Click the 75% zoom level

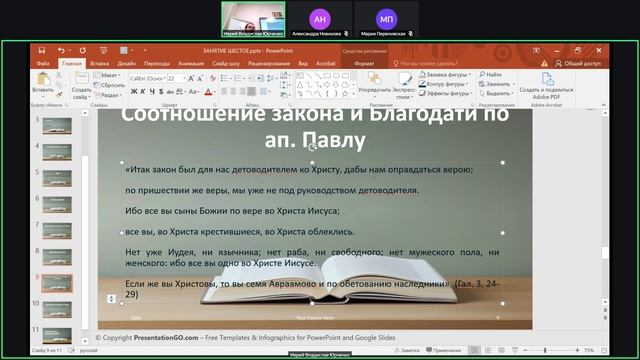[589, 350]
